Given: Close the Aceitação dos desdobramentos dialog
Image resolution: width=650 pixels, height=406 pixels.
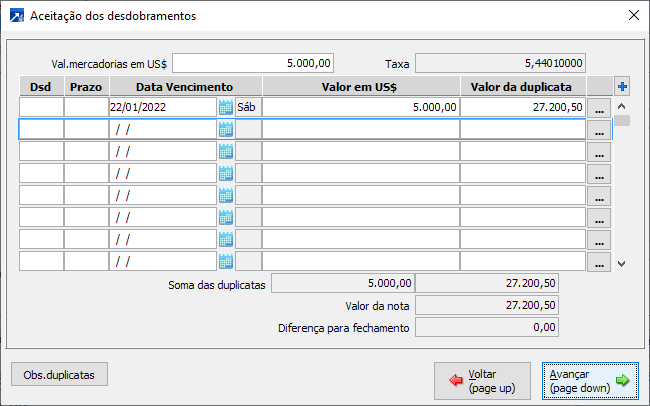Looking at the screenshot, I should [x=633, y=15].
